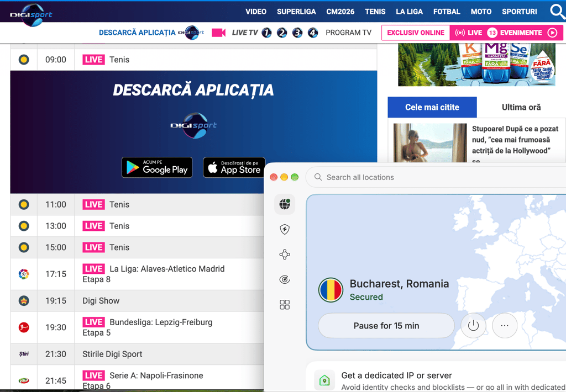Select Live TV channel 3 icon
Screen dimensions: 566x392
[x=297, y=33]
